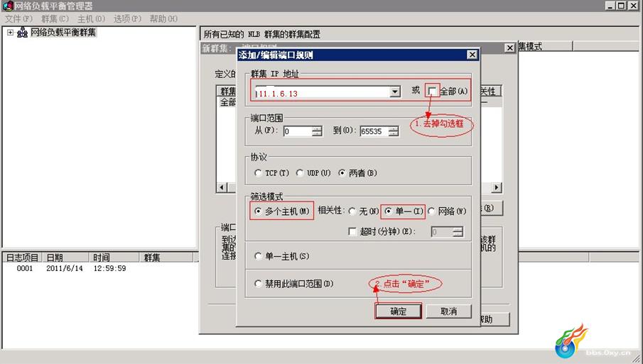
Task: Close the 添加/编辑端口规则 dialog
Action: click(x=472, y=55)
